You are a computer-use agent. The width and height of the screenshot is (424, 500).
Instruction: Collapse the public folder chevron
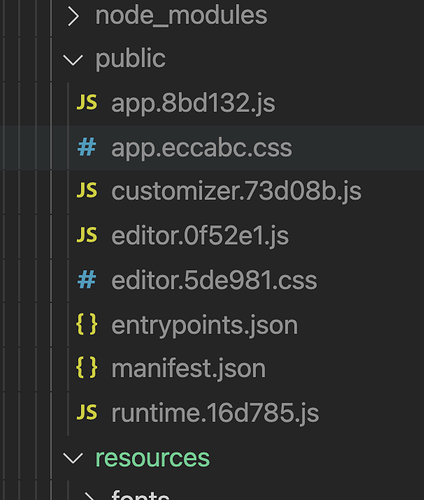[73, 60]
